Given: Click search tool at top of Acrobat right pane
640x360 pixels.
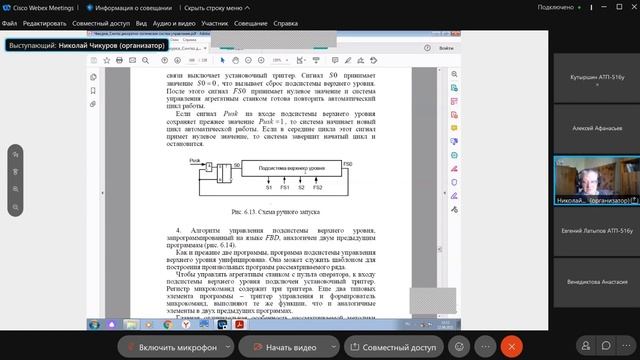Looking at the screenshot, I should (454, 74).
